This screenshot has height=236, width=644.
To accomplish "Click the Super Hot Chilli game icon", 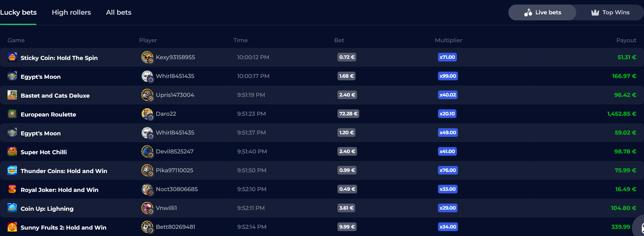I will (x=12, y=152).
